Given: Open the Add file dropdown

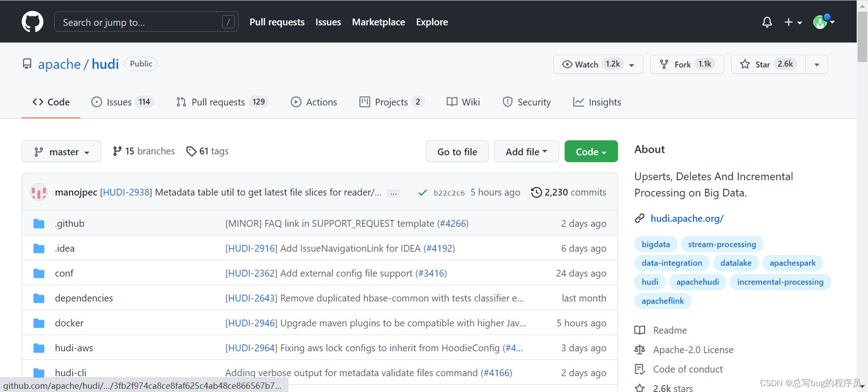Looking at the screenshot, I should point(526,152).
